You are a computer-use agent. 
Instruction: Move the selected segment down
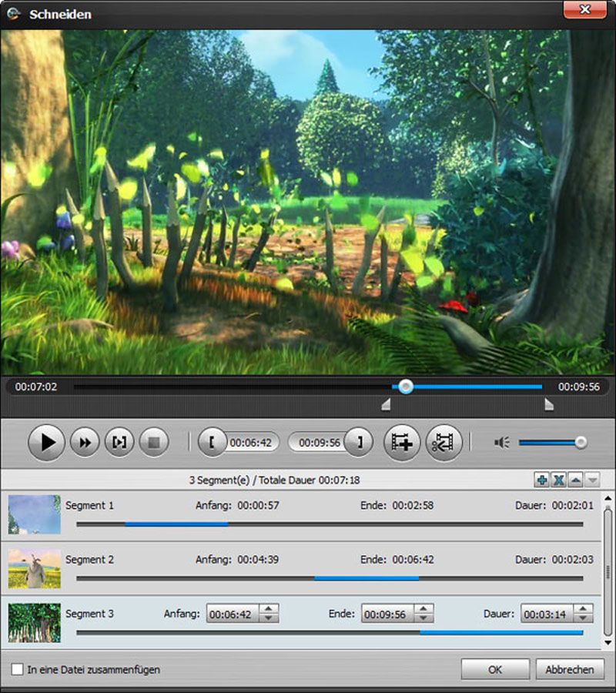(593, 479)
